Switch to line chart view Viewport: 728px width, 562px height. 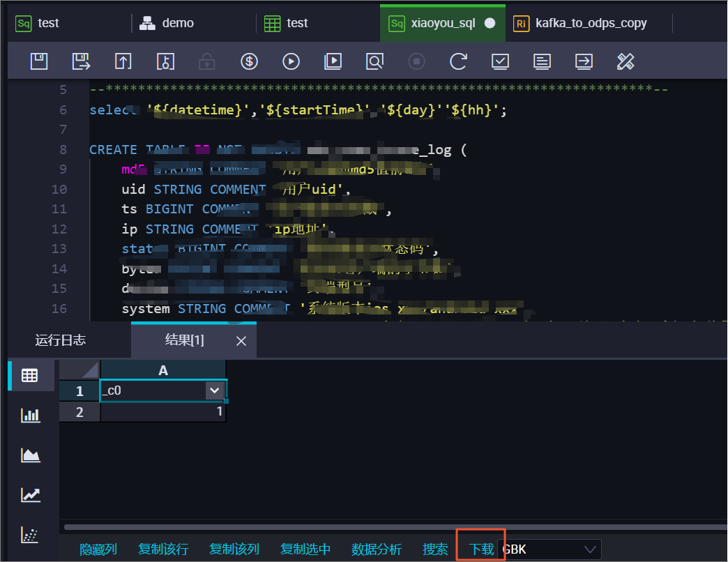click(30, 495)
